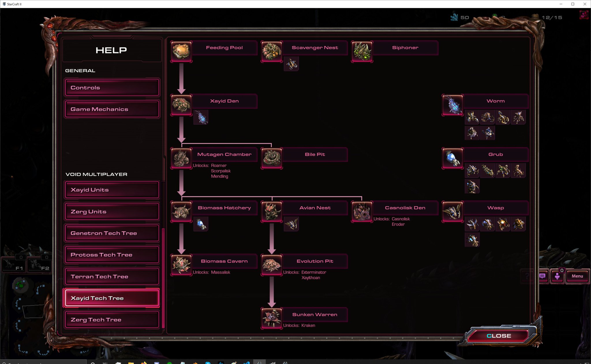The image size is (591, 364).
Task: Open the Siphoner structure icon
Action: (x=362, y=51)
